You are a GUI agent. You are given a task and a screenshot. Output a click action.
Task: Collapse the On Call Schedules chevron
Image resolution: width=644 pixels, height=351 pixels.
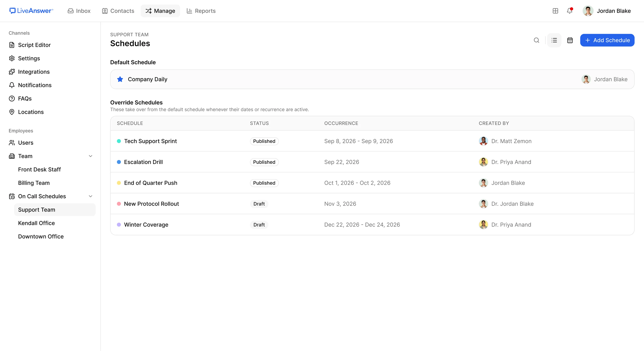[90, 196]
